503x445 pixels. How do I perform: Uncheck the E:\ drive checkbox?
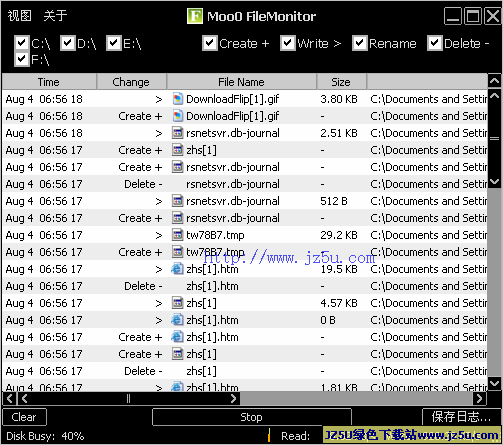point(114,43)
